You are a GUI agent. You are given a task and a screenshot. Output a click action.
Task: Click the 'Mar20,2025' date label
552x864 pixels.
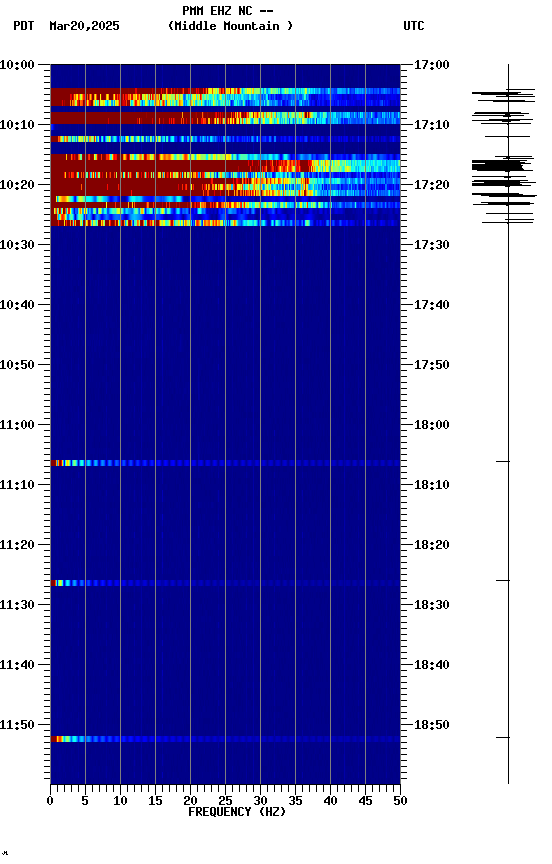[x=84, y=26]
